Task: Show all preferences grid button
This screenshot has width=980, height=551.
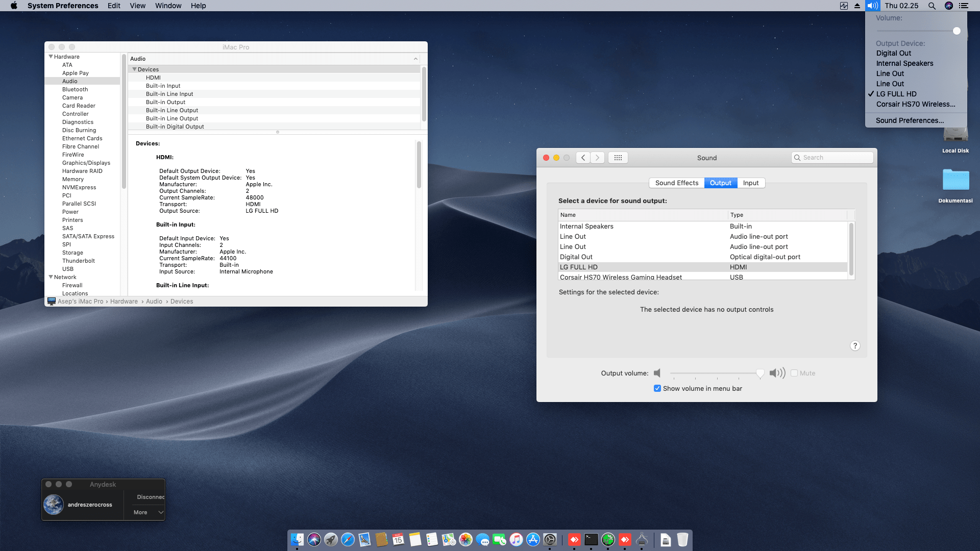Action: 618,158
